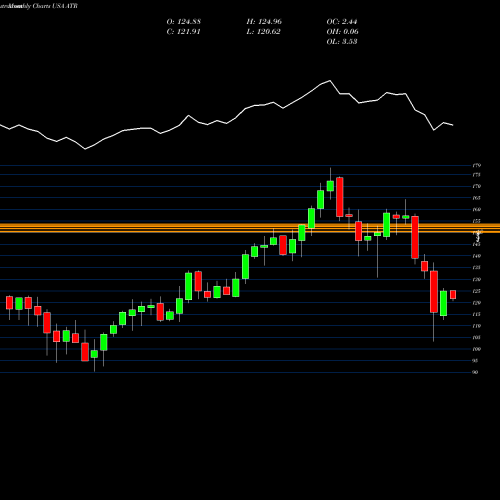Click the 95 price axis label
The width and height of the screenshot is (500, 500).
coord(475,361)
